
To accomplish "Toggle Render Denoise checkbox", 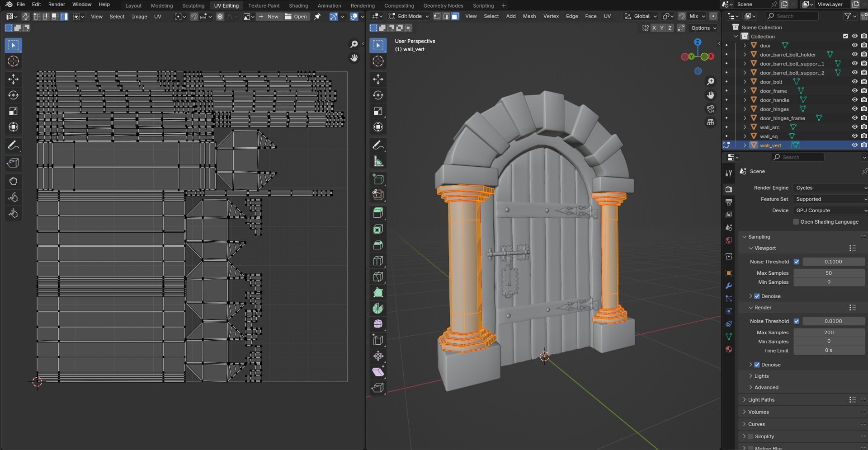I will pos(757,365).
